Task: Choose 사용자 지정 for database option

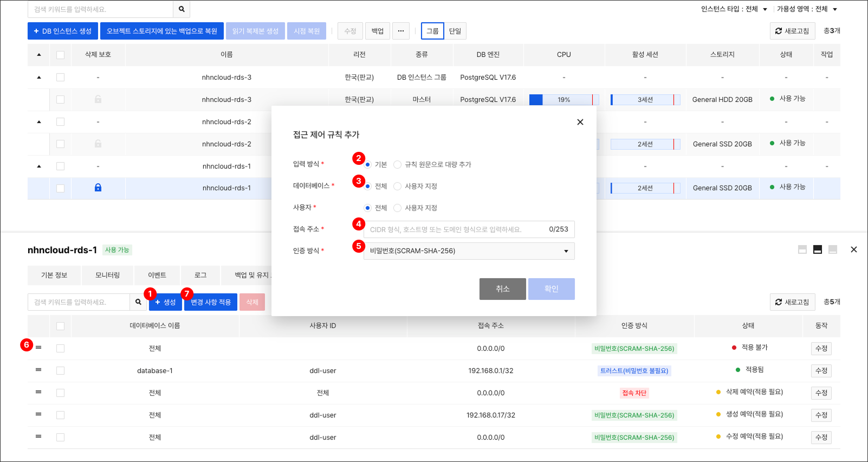Action: pyautogui.click(x=397, y=186)
